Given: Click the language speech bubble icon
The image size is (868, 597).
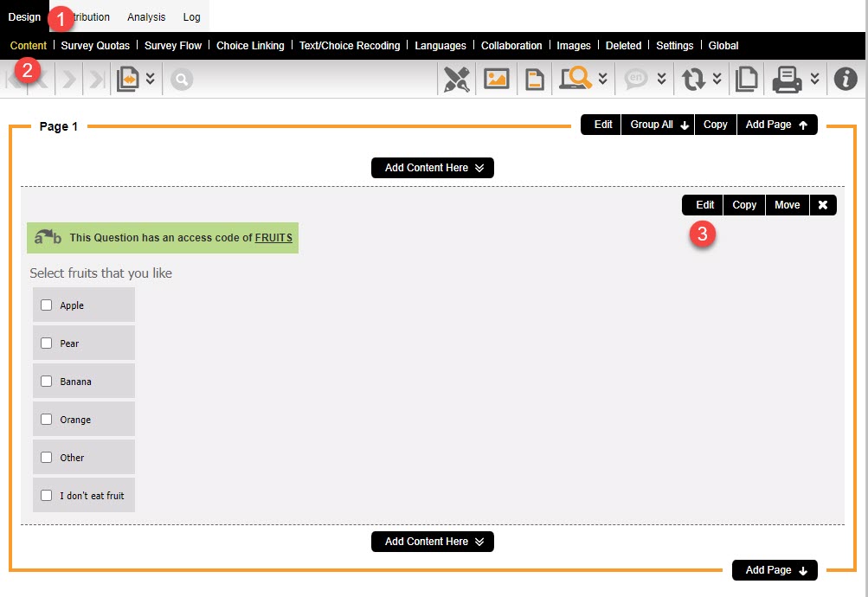Looking at the screenshot, I should tap(636, 79).
